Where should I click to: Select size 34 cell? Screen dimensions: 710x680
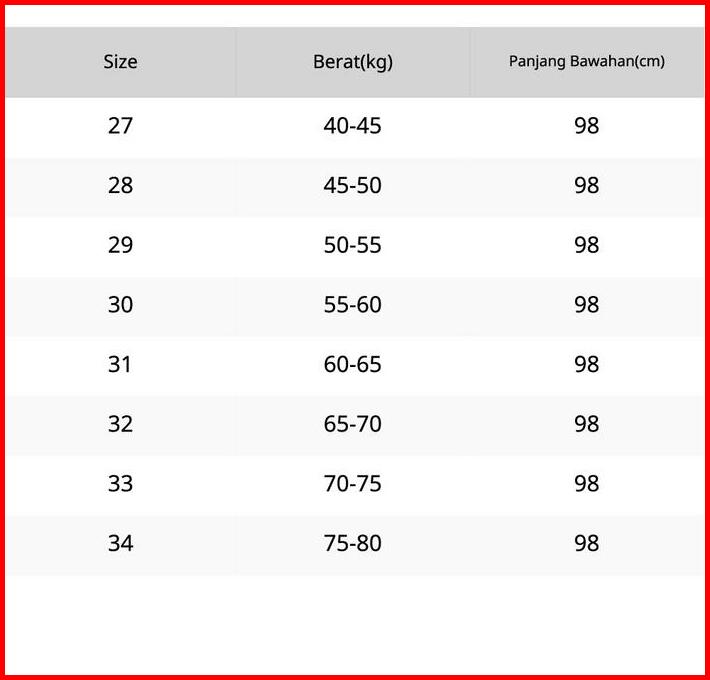point(120,544)
